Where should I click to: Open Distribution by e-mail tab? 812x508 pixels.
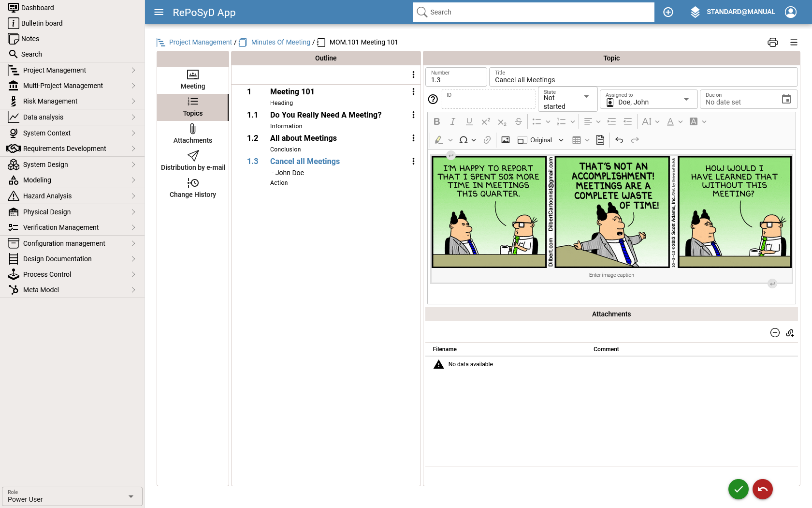coord(193,162)
